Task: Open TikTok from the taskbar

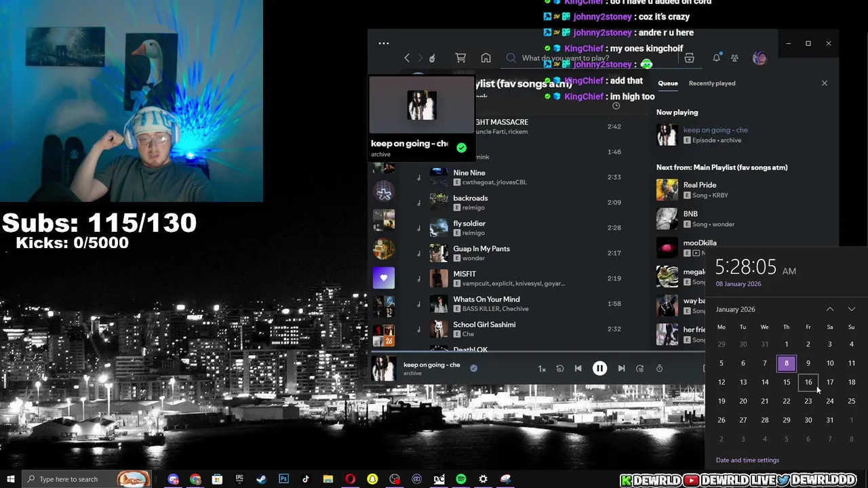Action: [x=306, y=479]
